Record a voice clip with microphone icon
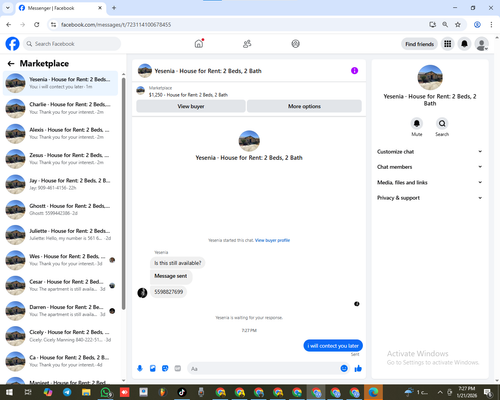 pyautogui.click(x=140, y=368)
